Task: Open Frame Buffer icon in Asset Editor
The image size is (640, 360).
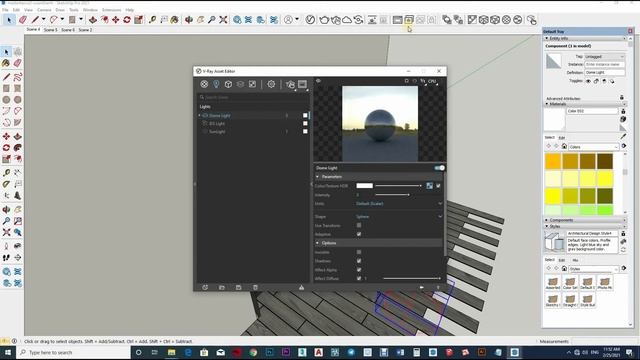Action: click(302, 84)
